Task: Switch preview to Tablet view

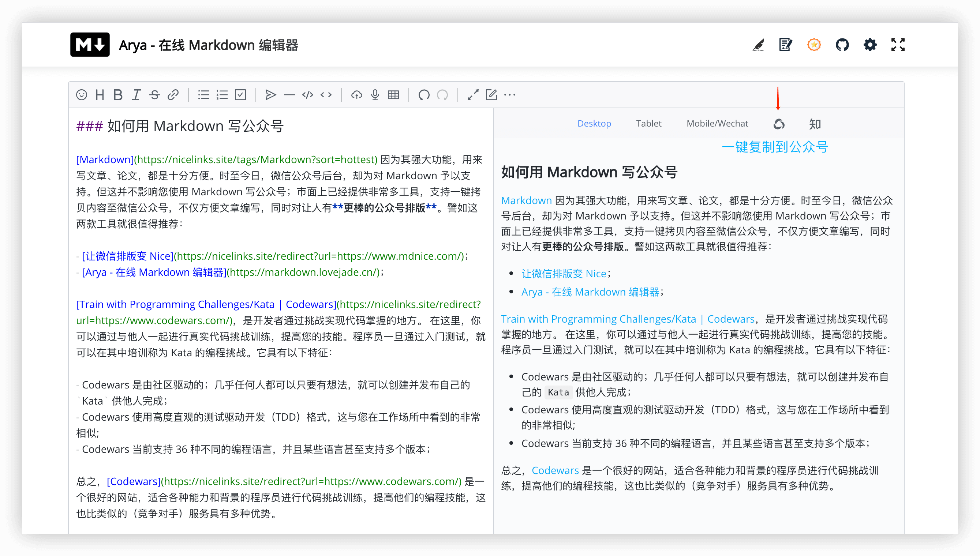Action: (648, 123)
